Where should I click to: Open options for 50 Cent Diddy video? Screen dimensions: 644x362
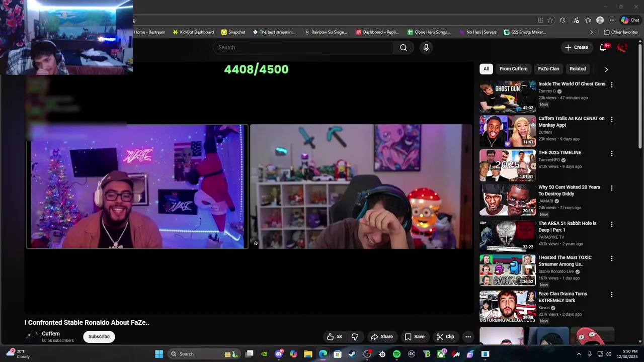click(x=612, y=188)
